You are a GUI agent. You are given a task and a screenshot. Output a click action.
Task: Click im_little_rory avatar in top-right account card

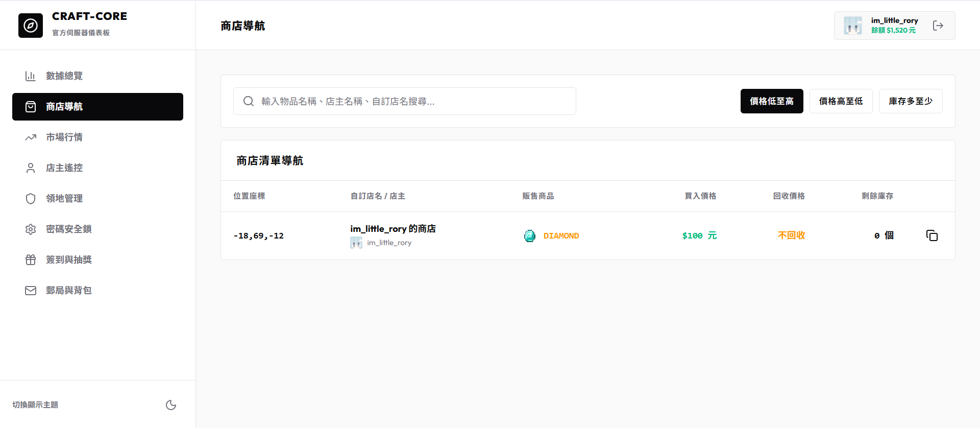point(853,26)
